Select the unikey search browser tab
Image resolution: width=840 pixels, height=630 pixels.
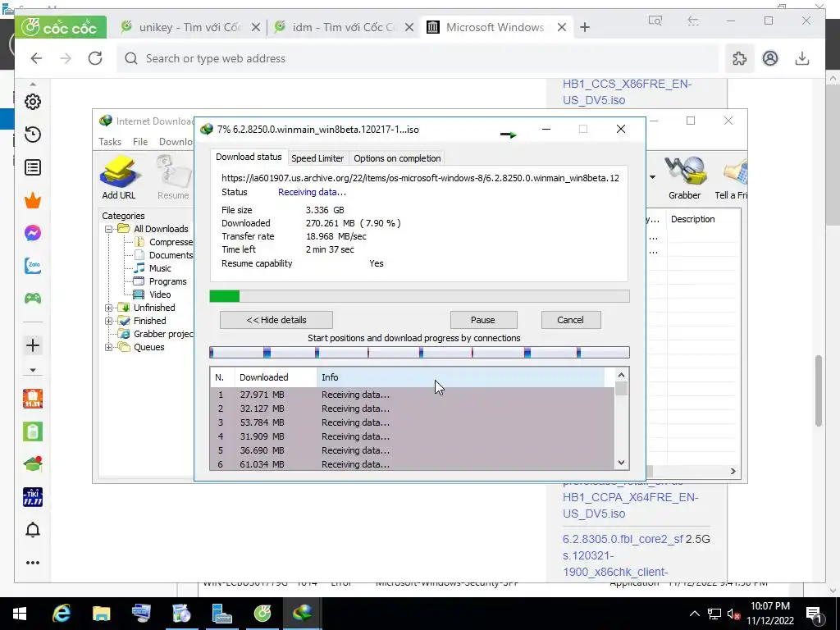189,27
